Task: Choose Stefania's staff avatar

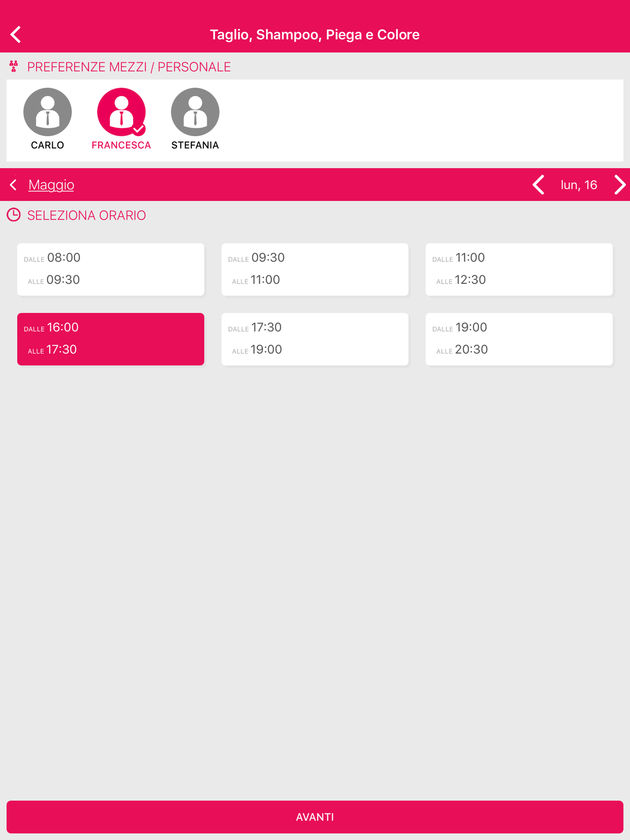Action: pos(195,112)
